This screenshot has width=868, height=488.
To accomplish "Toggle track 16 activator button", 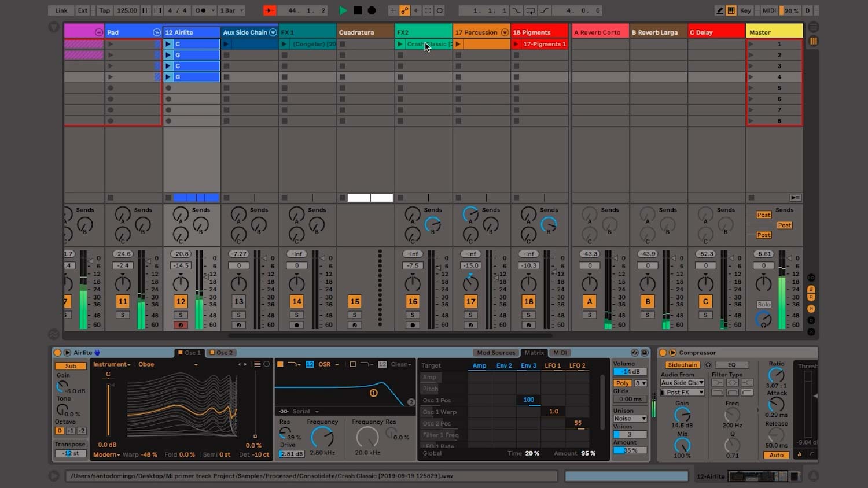I will coord(413,301).
